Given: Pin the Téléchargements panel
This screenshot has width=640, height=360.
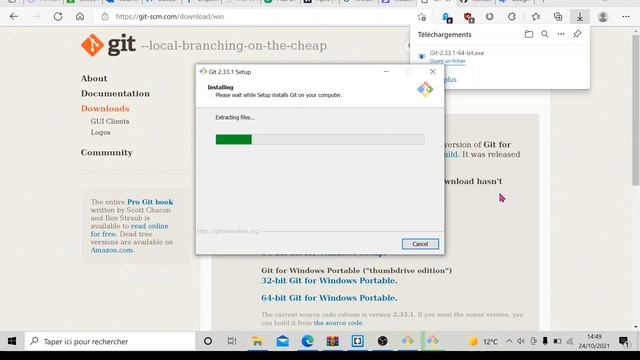Looking at the screenshot, I should tap(577, 34).
